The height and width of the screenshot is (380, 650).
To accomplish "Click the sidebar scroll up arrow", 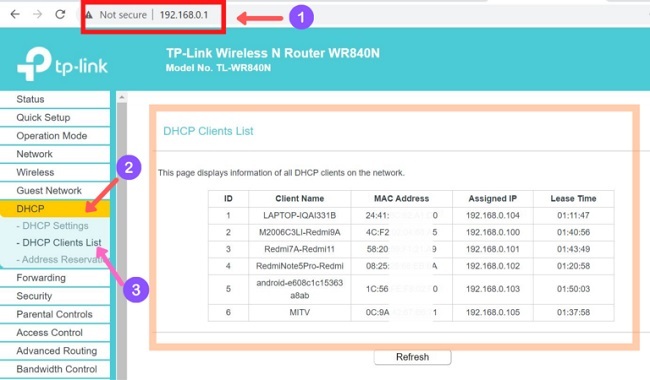I will [x=121, y=97].
